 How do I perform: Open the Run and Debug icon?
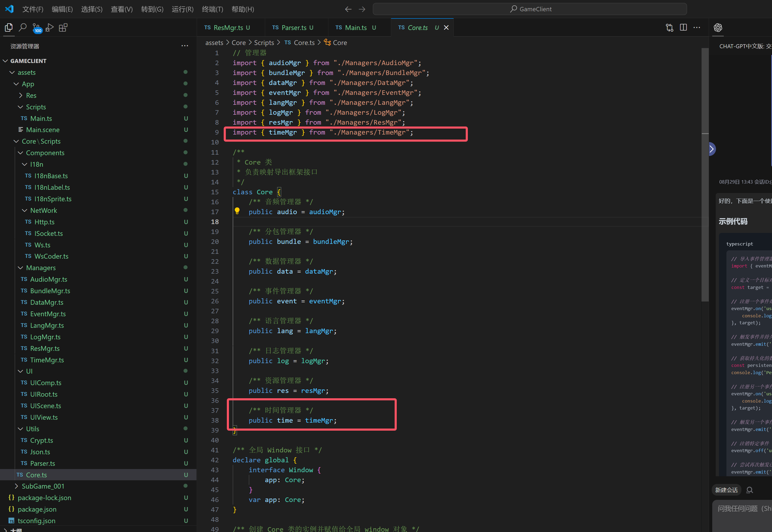(x=50, y=28)
